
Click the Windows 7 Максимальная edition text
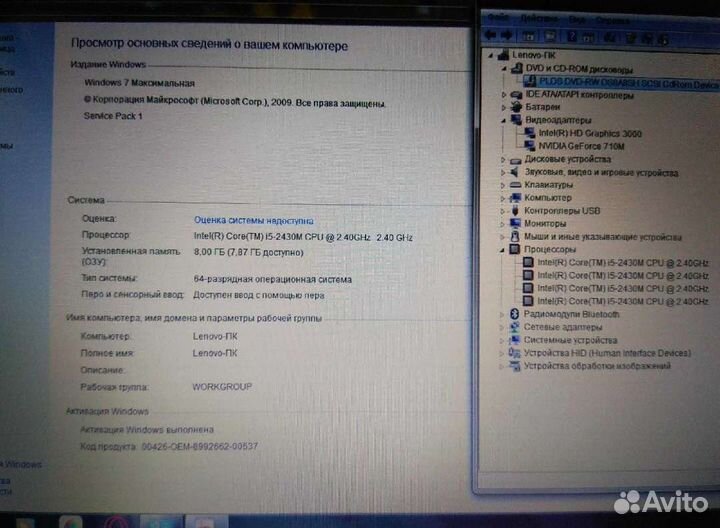140,83
